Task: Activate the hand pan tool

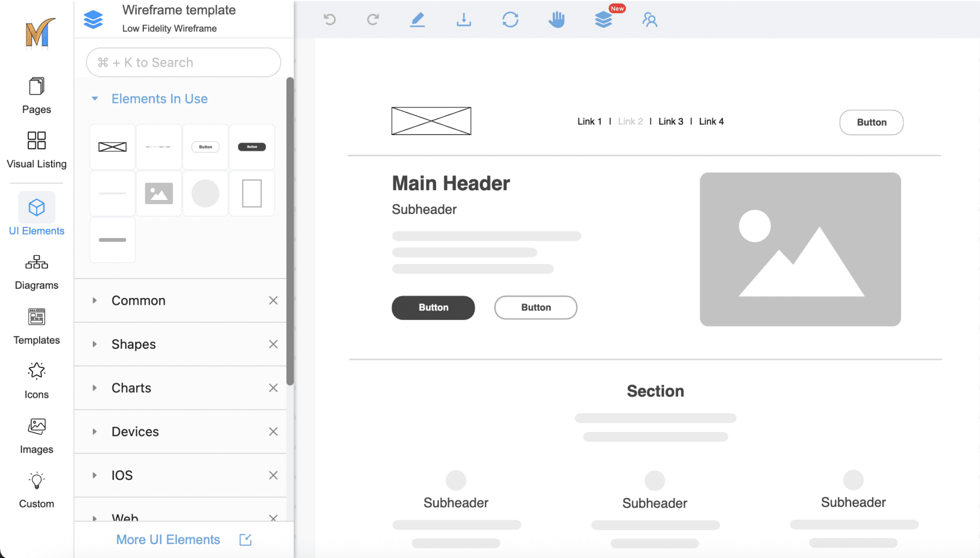Action: (556, 19)
